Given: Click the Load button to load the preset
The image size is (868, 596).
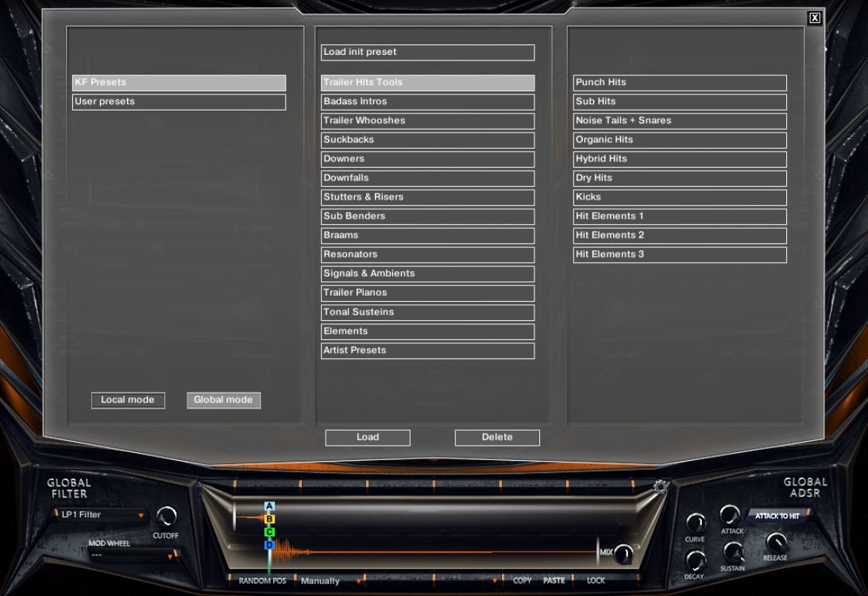Looking at the screenshot, I should (367, 437).
